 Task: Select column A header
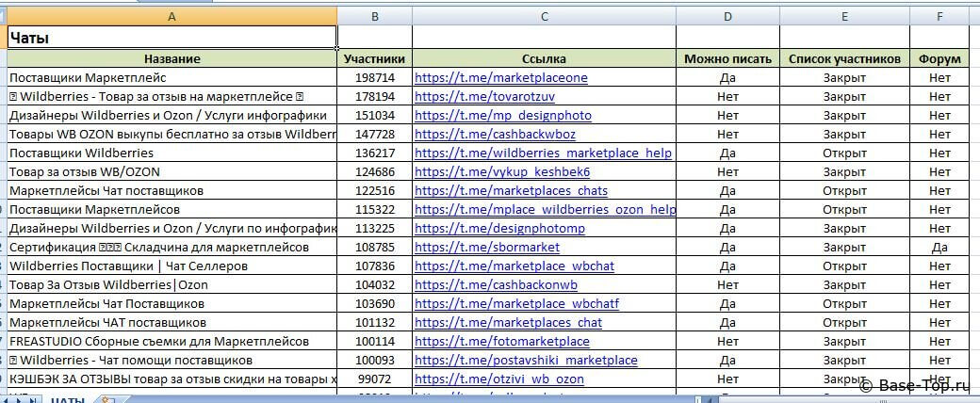pyautogui.click(x=171, y=15)
